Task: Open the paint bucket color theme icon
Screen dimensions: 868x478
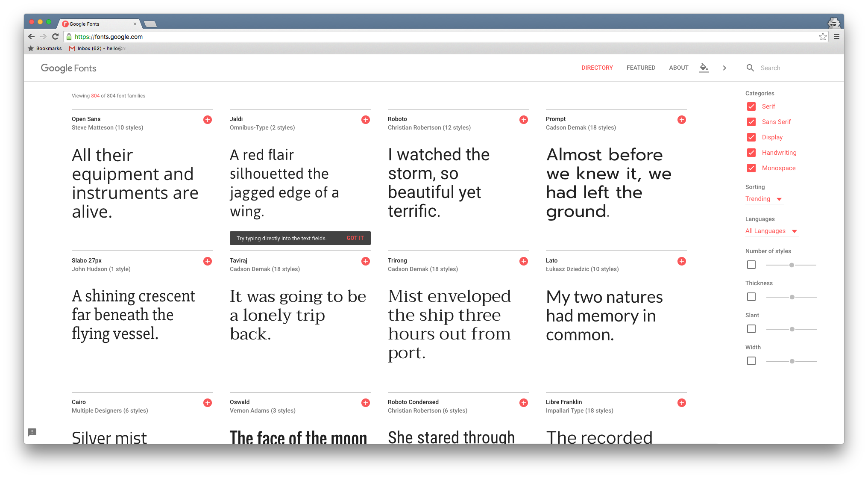Action: point(704,68)
